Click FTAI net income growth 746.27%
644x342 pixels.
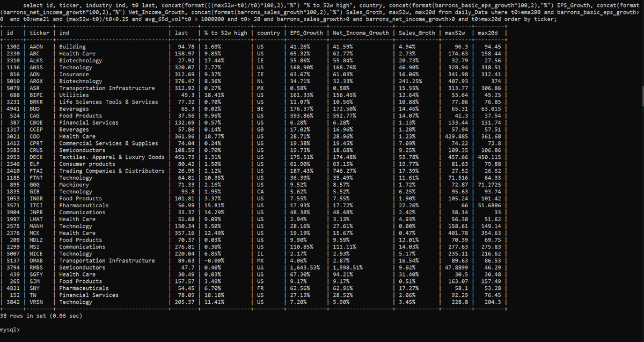pyautogui.click(x=346, y=171)
